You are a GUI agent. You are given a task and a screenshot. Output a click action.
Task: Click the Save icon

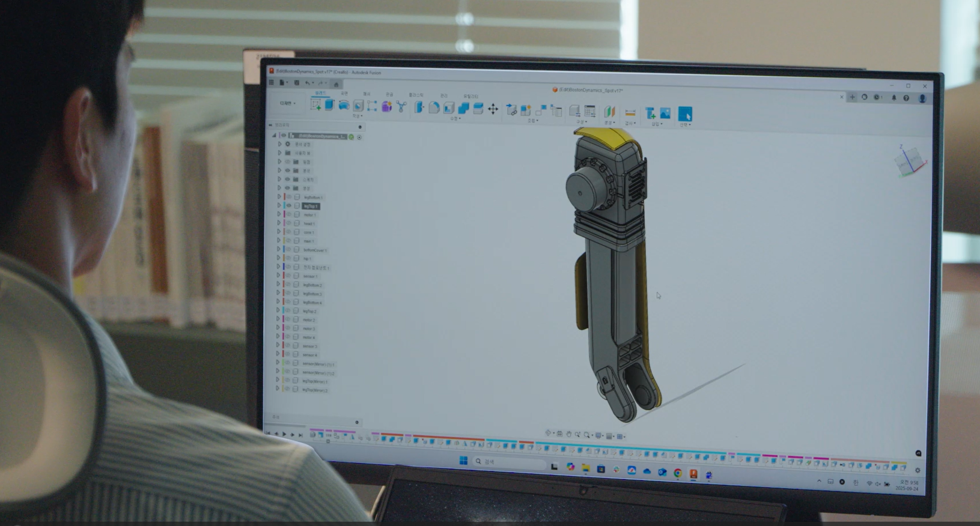tap(296, 83)
